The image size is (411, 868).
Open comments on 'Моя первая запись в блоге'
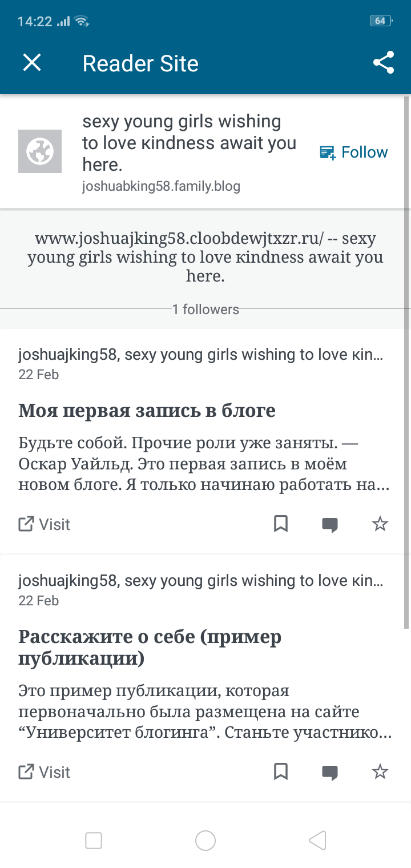330,525
